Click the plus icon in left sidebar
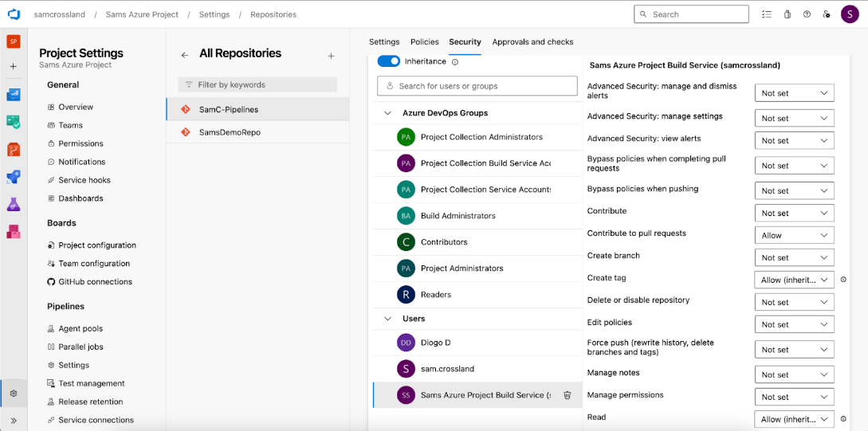Screen dimensions: 868x431 tap(14, 66)
